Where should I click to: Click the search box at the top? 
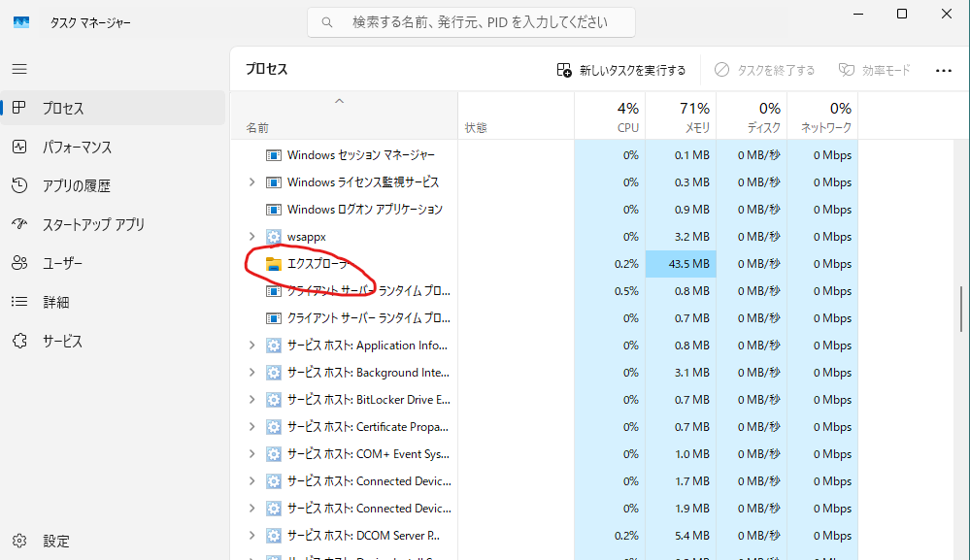(x=471, y=21)
